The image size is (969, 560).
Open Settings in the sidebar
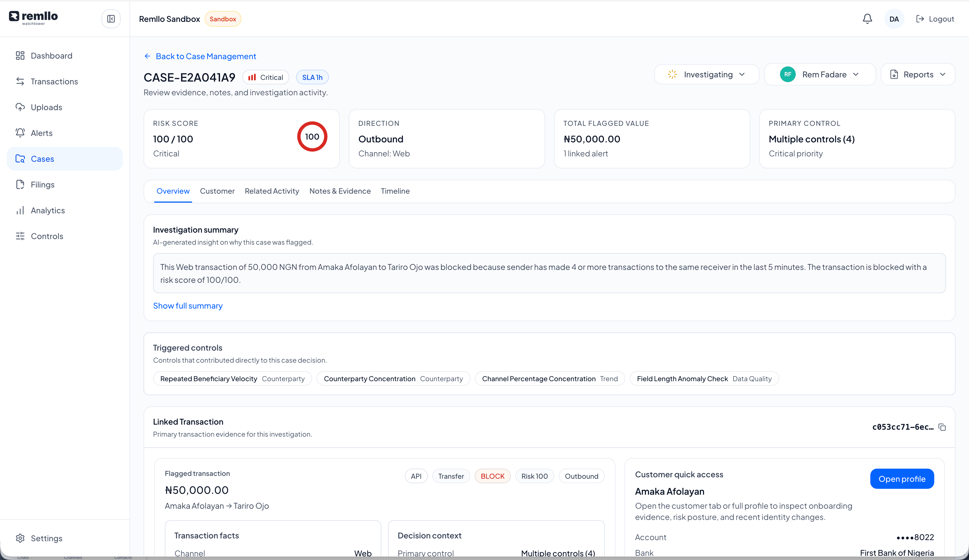click(x=64, y=538)
